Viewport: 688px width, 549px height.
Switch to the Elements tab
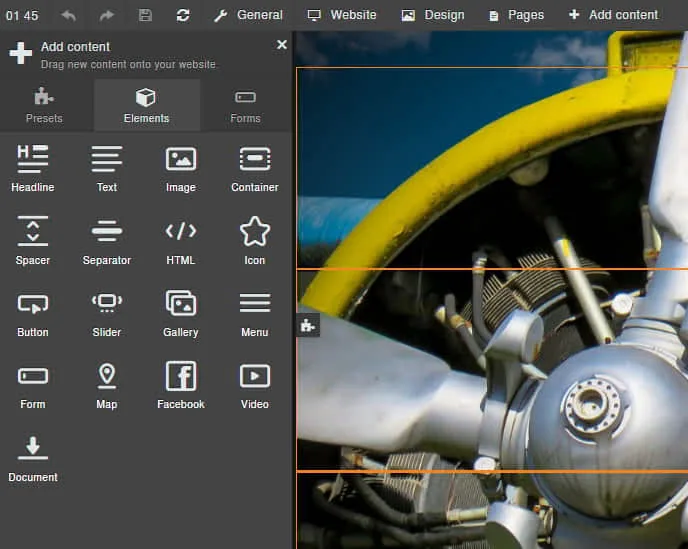coord(147,105)
